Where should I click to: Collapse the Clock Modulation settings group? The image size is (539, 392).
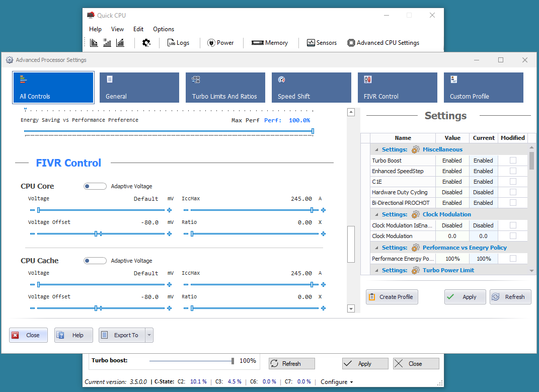(376, 214)
